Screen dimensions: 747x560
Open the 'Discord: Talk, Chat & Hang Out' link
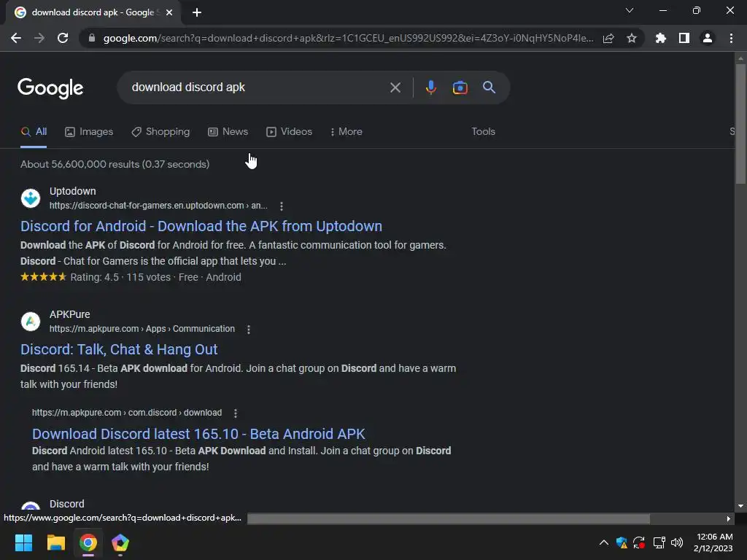tap(119, 349)
